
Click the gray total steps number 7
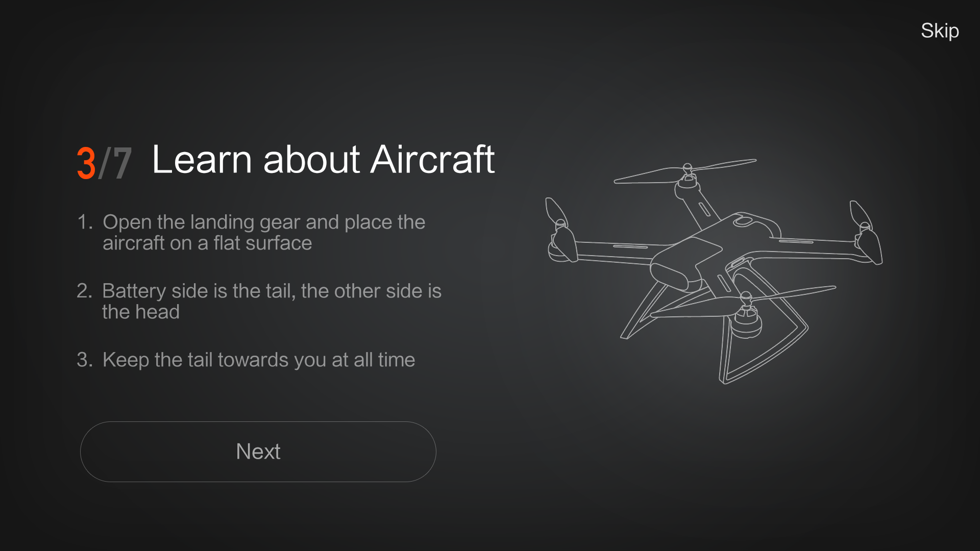[122, 163]
